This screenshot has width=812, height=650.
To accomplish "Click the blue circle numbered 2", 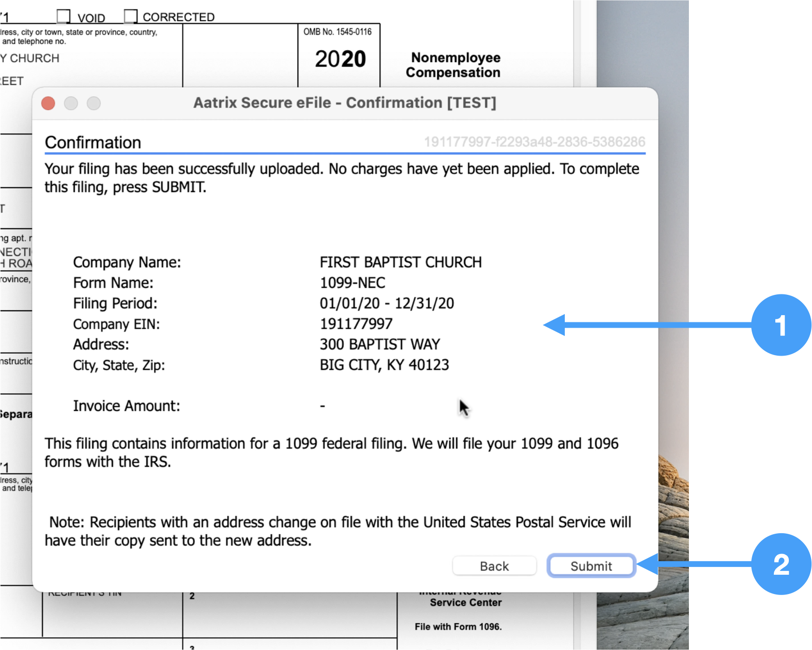I will click(x=781, y=564).
